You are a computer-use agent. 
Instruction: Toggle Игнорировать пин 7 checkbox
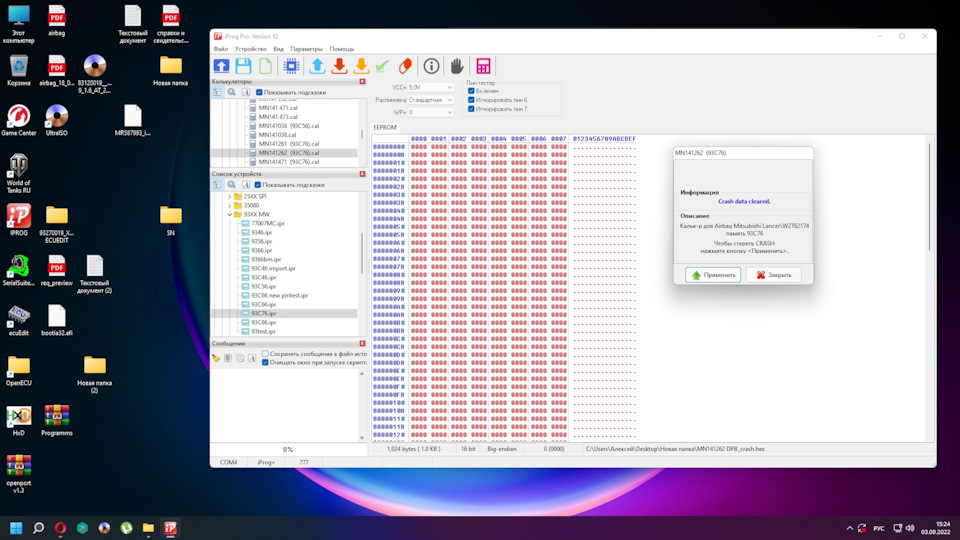click(471, 109)
